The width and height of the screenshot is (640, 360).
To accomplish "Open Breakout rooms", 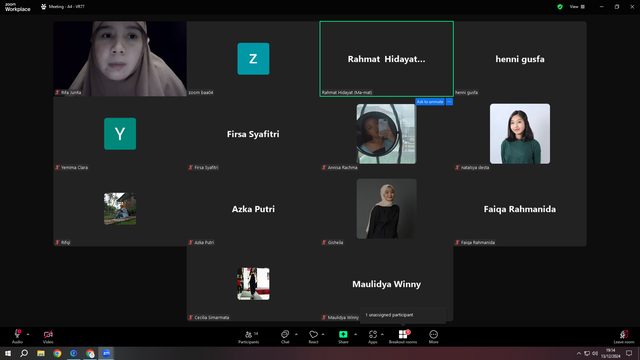I will pyautogui.click(x=403, y=336).
